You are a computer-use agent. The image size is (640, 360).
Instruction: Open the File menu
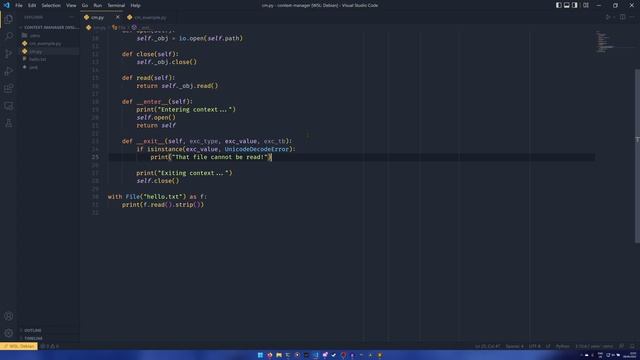(x=19, y=5)
